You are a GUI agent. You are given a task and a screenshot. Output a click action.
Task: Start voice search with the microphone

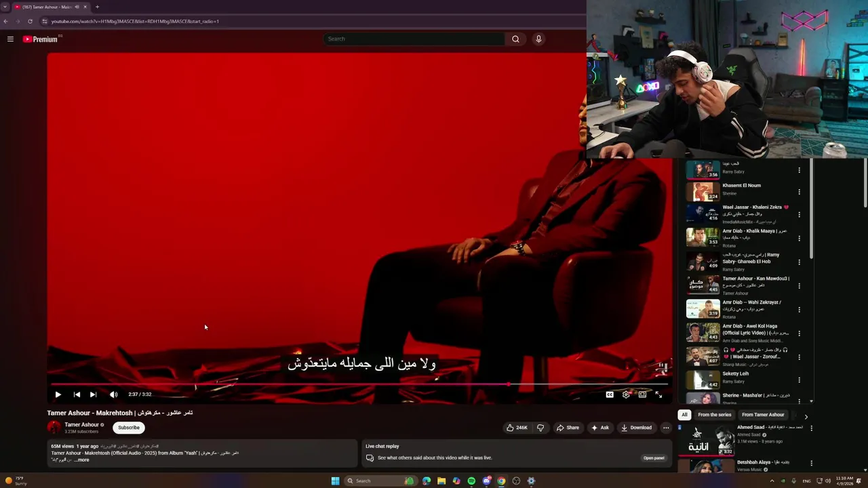tap(538, 39)
